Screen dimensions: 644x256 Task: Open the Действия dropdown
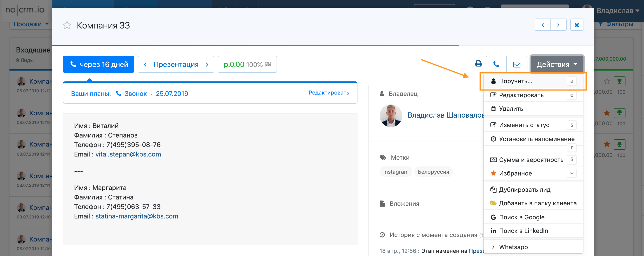[557, 64]
